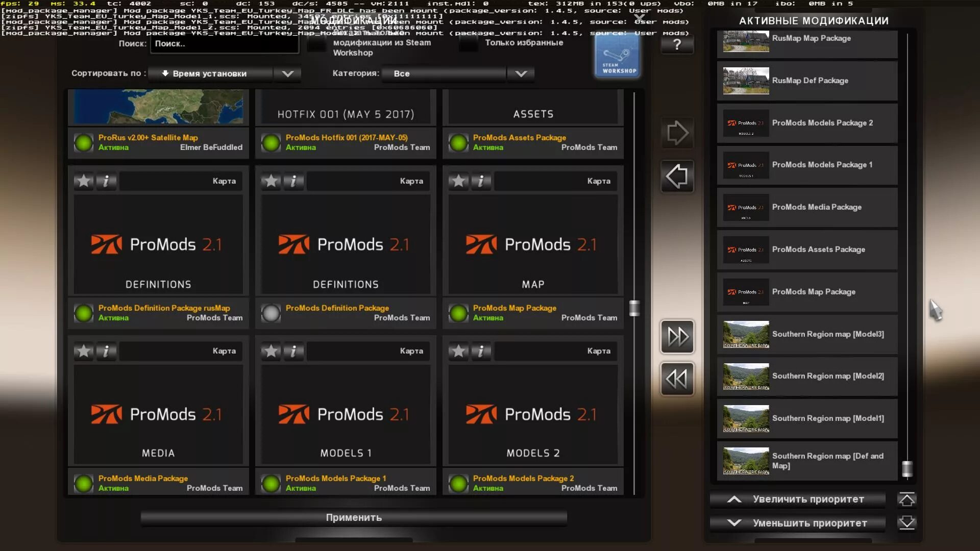Toggle Steam Workshop mods only checkbox

tap(317, 44)
